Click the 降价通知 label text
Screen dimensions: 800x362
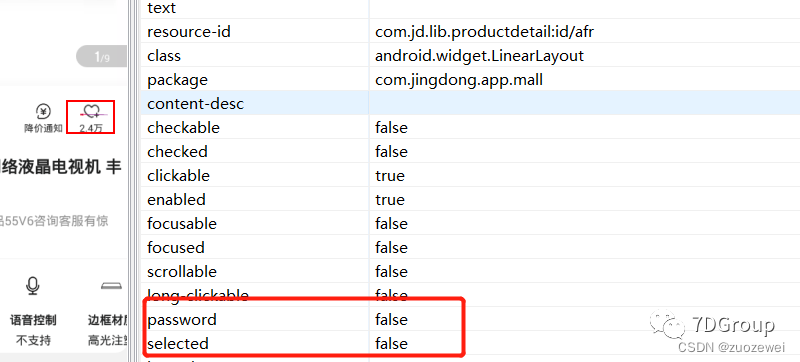click(x=43, y=128)
